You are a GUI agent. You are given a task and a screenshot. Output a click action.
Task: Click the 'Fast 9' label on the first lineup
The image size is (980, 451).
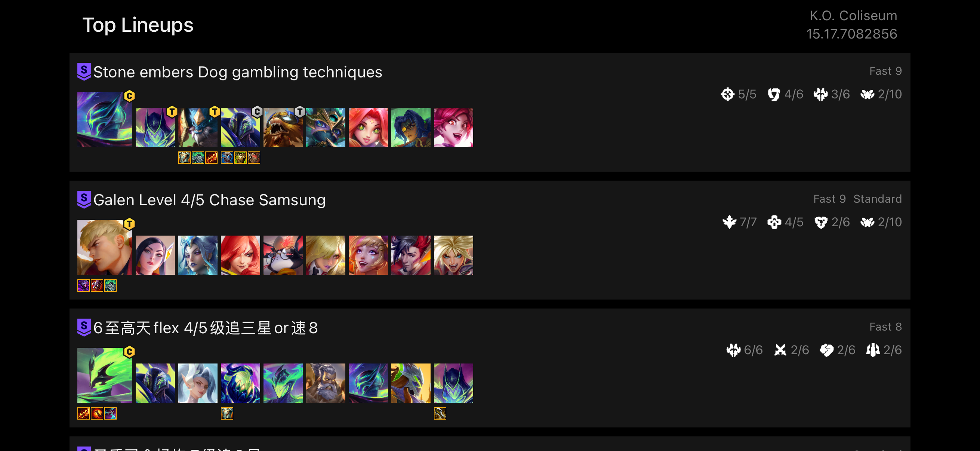(885, 71)
